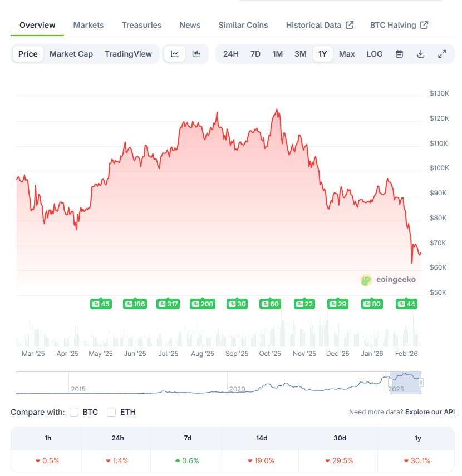This screenshot has height=476, width=462.
Task: Enable the ETH compare checkbox
Action: pos(111,412)
